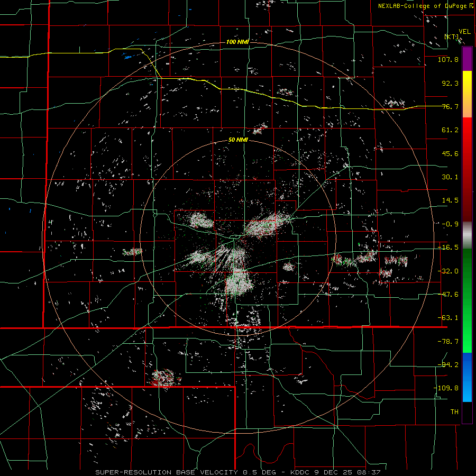Click the -109.8 legend value
476x476 pixels.
446,388
